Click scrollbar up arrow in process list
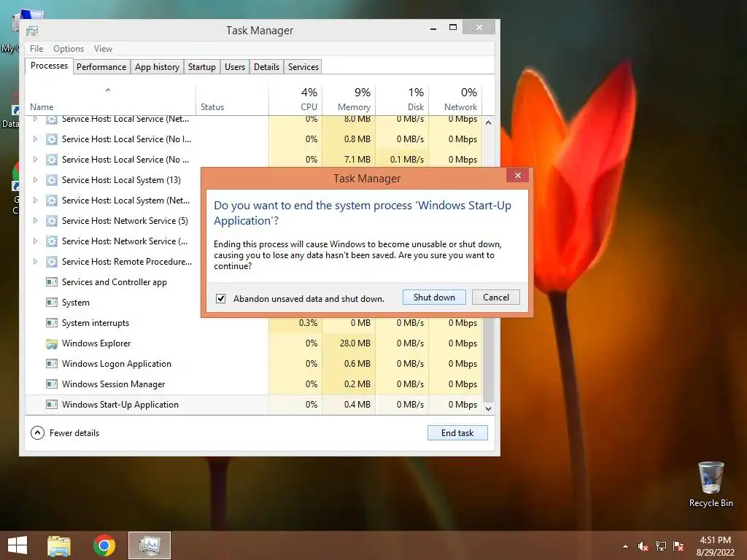The height and width of the screenshot is (560, 747). coord(488,122)
